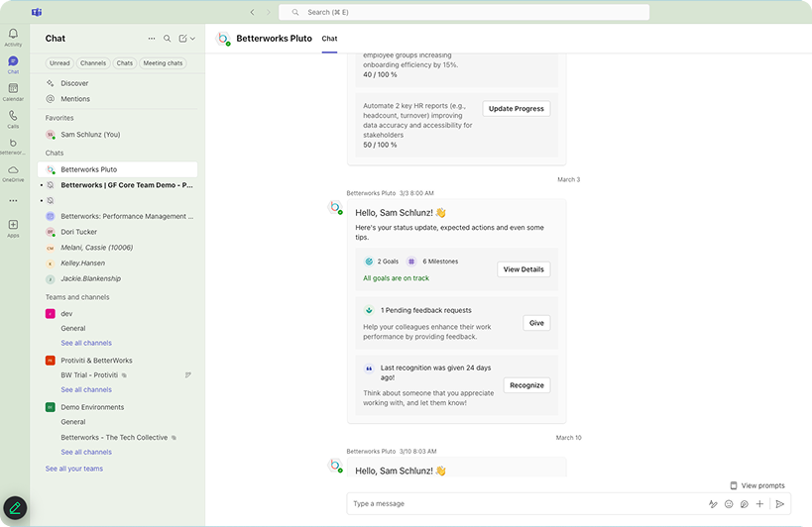Open Betterworks - The Tech Collective channel
This screenshot has height=527, width=812.
pyautogui.click(x=114, y=438)
